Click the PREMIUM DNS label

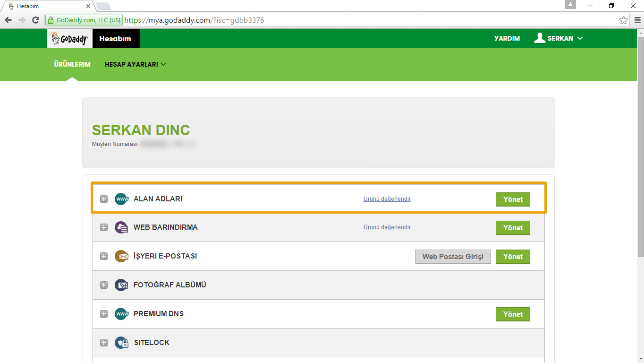(x=159, y=314)
